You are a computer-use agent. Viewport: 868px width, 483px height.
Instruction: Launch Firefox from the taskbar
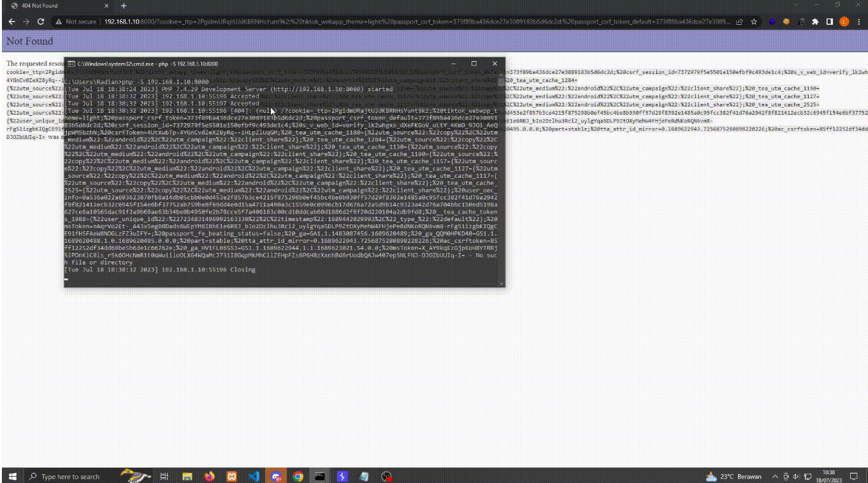[x=210, y=476]
